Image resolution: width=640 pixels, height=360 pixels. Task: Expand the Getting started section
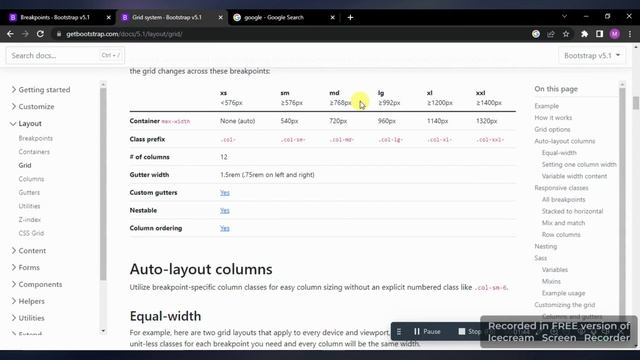(40, 90)
